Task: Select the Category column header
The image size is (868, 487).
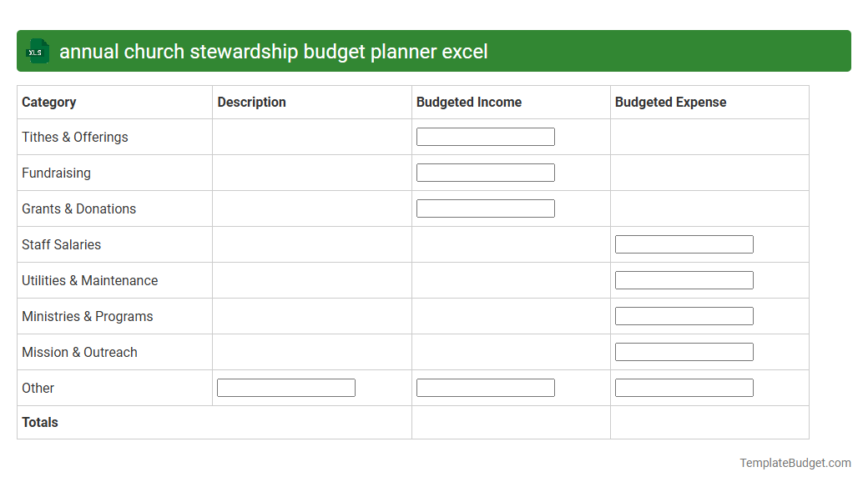Action: tap(48, 102)
